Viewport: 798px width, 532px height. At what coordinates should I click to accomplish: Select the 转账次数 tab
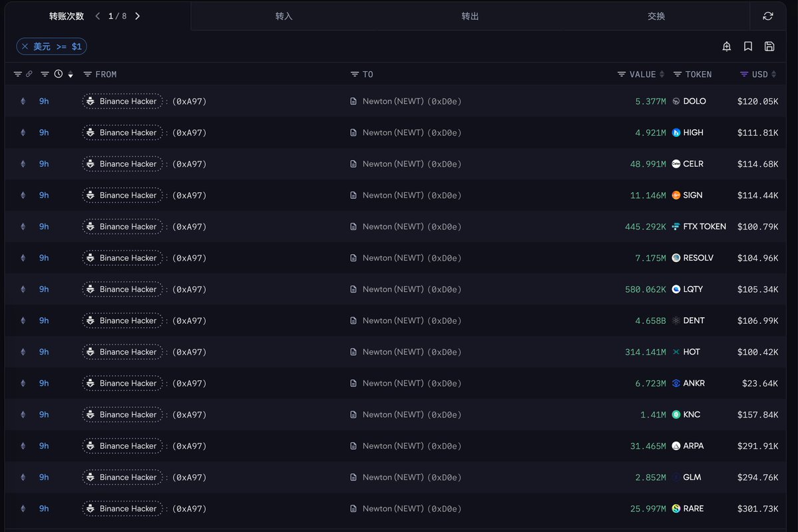[67, 16]
